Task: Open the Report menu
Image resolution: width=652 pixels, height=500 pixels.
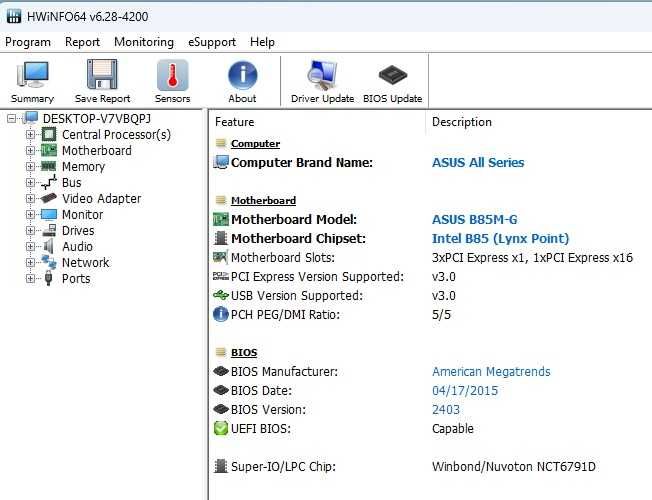Action: point(82,42)
